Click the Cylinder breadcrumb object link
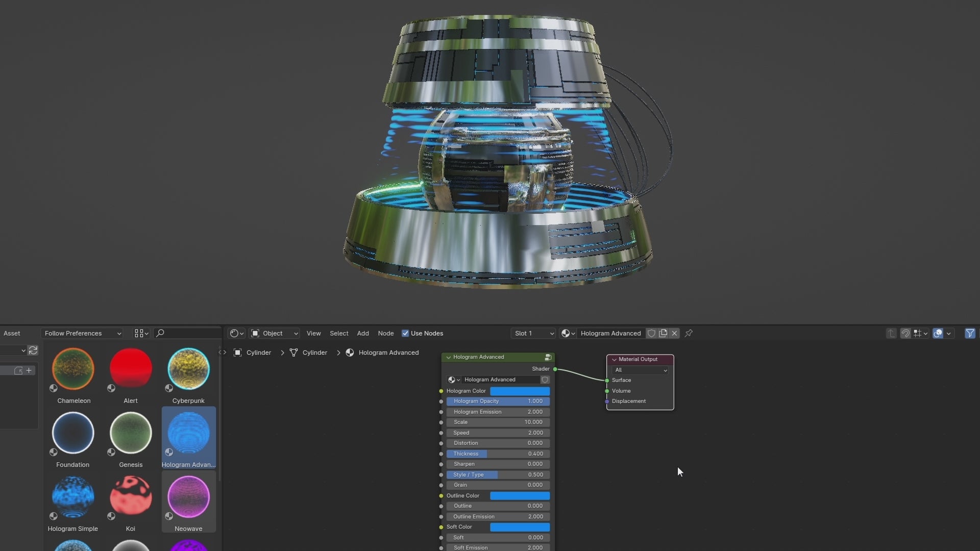 coord(258,353)
